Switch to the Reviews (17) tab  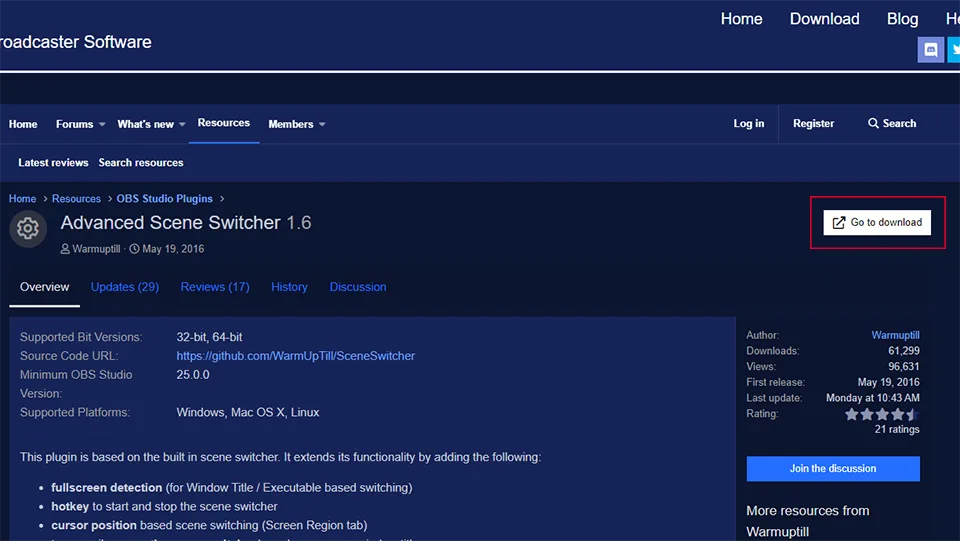215,287
